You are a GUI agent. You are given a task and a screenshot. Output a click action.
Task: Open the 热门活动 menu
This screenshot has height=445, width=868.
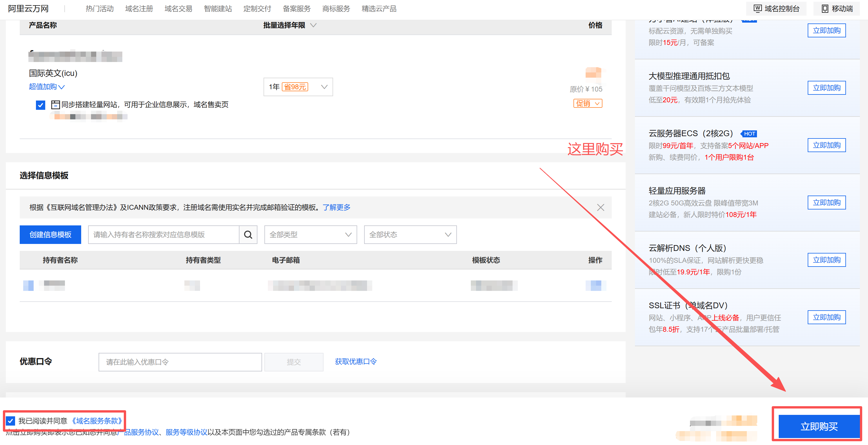99,9
